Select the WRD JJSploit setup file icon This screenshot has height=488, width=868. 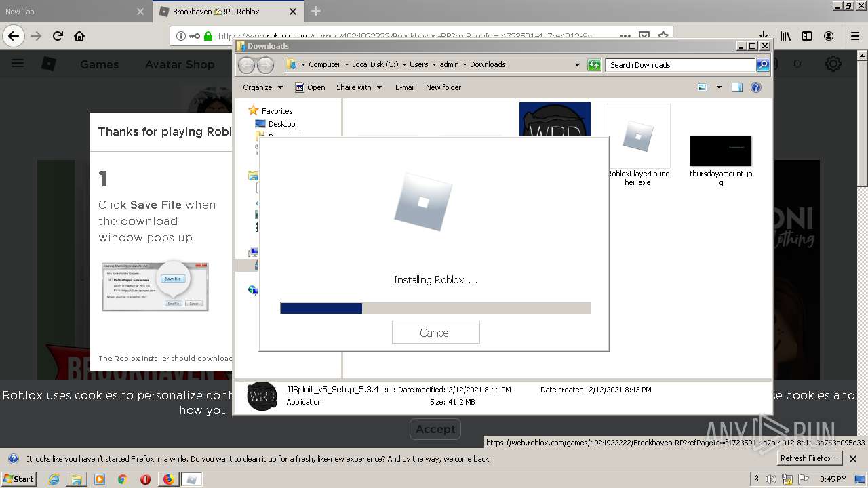[x=555, y=119]
